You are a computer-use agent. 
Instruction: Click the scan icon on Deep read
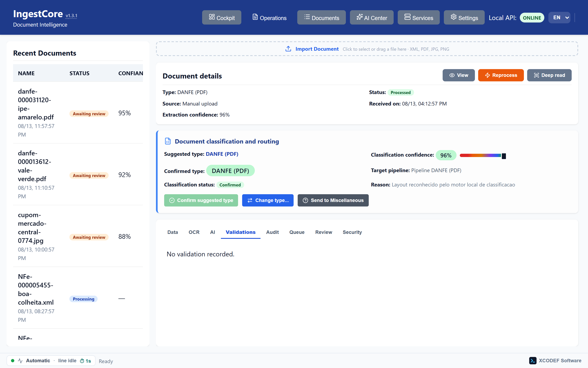pos(536,75)
